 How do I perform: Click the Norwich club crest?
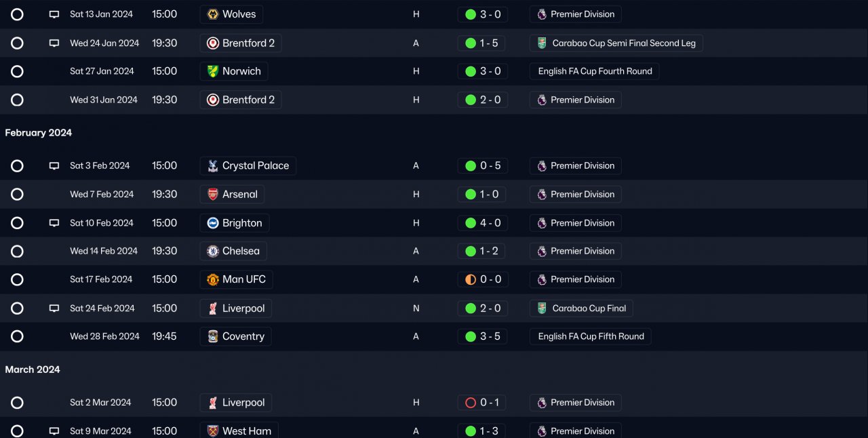click(x=213, y=71)
